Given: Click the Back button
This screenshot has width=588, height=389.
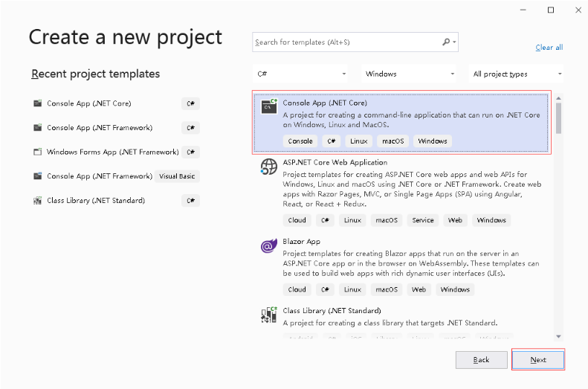Looking at the screenshot, I should pos(482,360).
